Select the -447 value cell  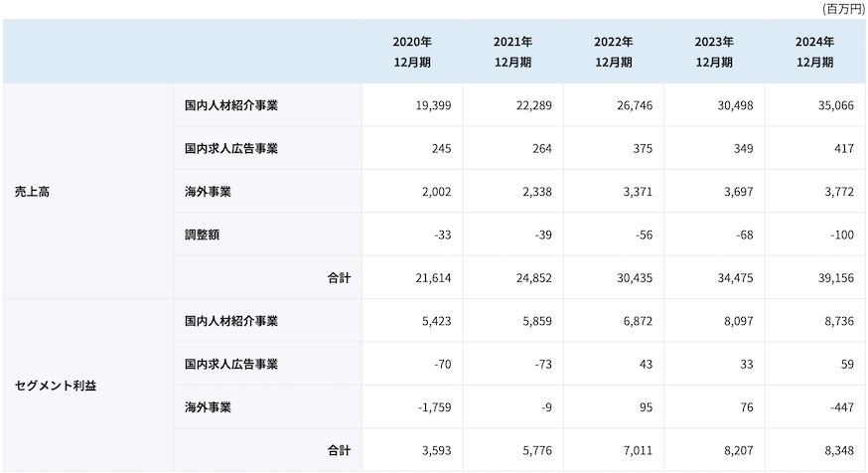pyautogui.click(x=839, y=407)
